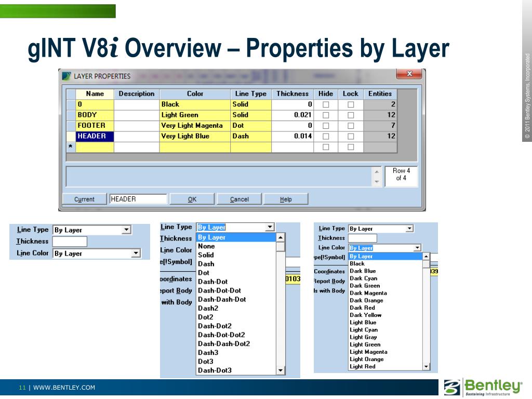Click the Very Light Blue color cell

click(x=195, y=137)
